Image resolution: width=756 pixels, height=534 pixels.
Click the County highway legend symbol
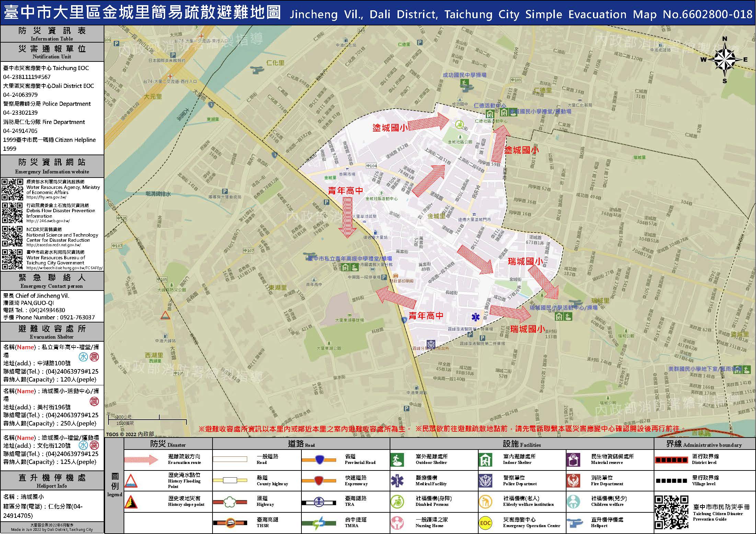coord(230,480)
